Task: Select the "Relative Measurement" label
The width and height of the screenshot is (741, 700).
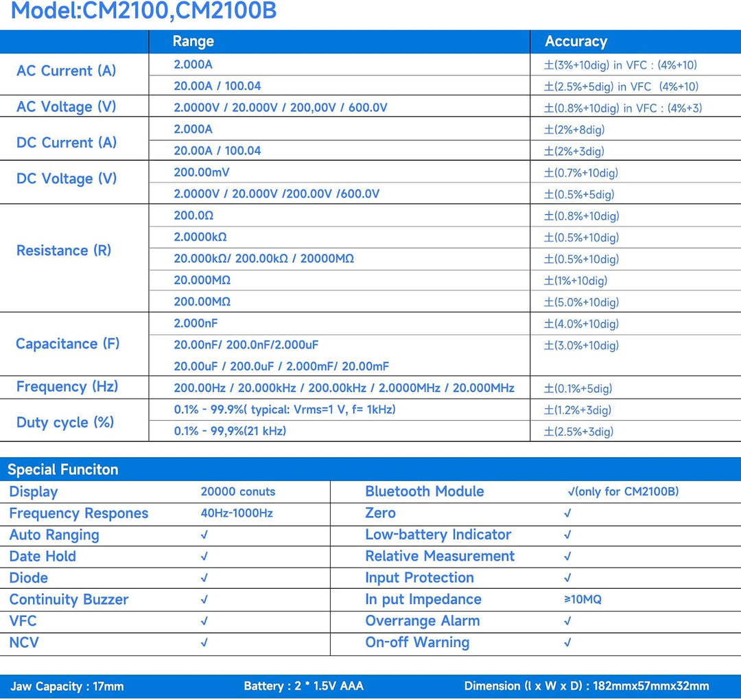Action: point(440,557)
